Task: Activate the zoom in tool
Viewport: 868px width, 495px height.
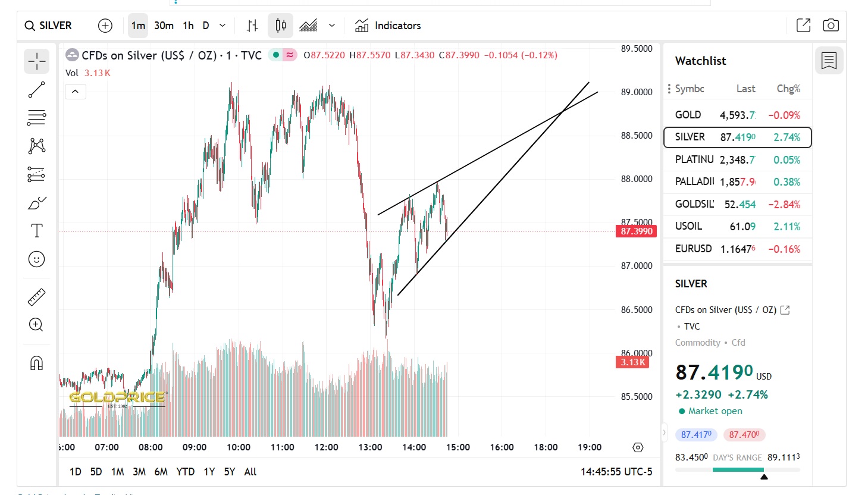Action: tap(37, 325)
